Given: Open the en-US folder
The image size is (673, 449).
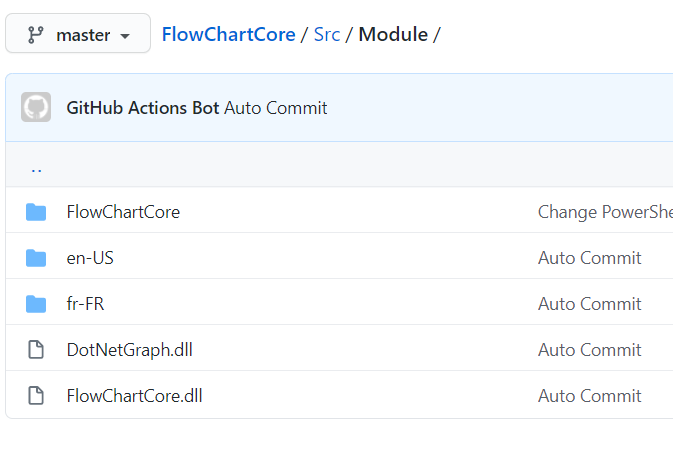Looking at the screenshot, I should click(x=90, y=258).
